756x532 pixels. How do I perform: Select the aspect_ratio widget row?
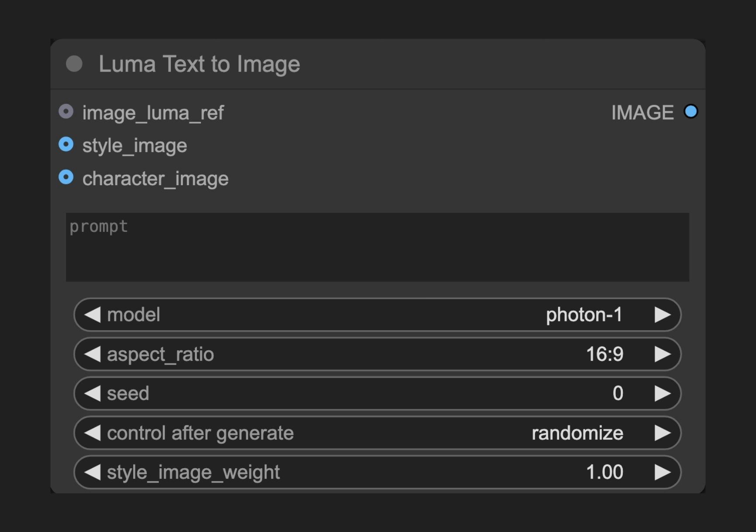[376, 354]
